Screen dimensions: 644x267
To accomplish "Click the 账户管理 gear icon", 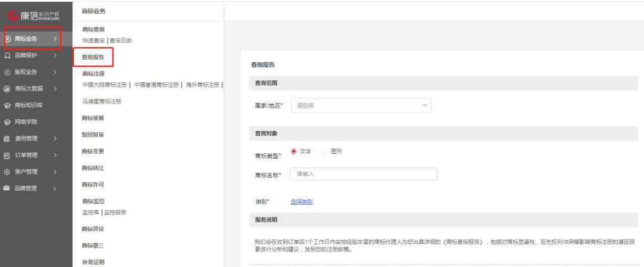I will [7, 172].
